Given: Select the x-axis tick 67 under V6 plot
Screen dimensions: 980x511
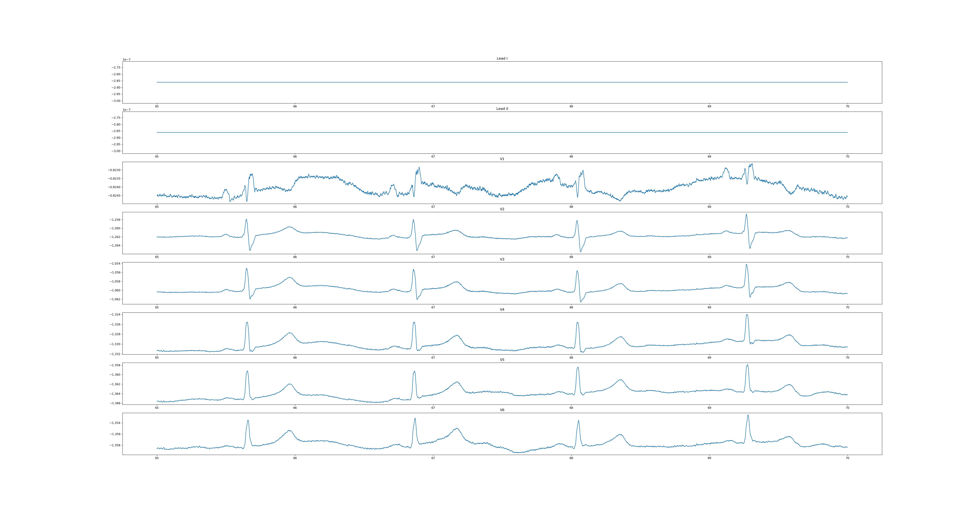Looking at the screenshot, I should pos(433,458).
